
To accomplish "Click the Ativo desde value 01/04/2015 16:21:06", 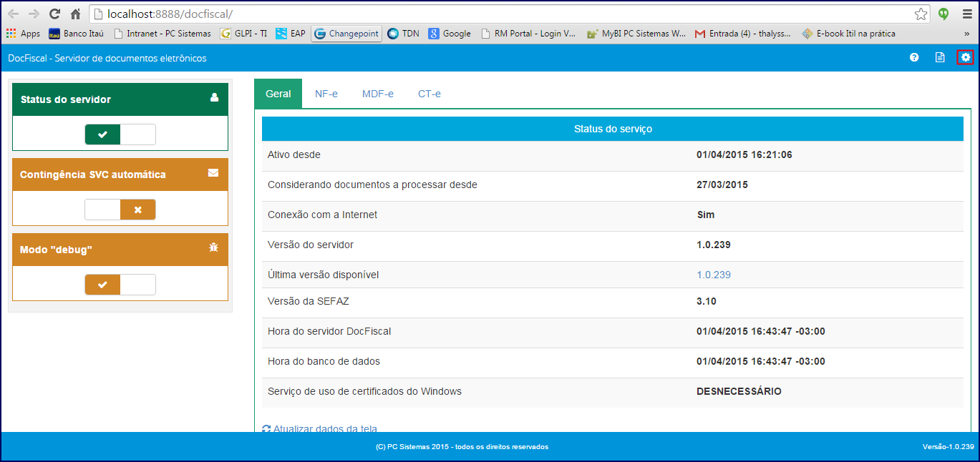I will (x=744, y=154).
